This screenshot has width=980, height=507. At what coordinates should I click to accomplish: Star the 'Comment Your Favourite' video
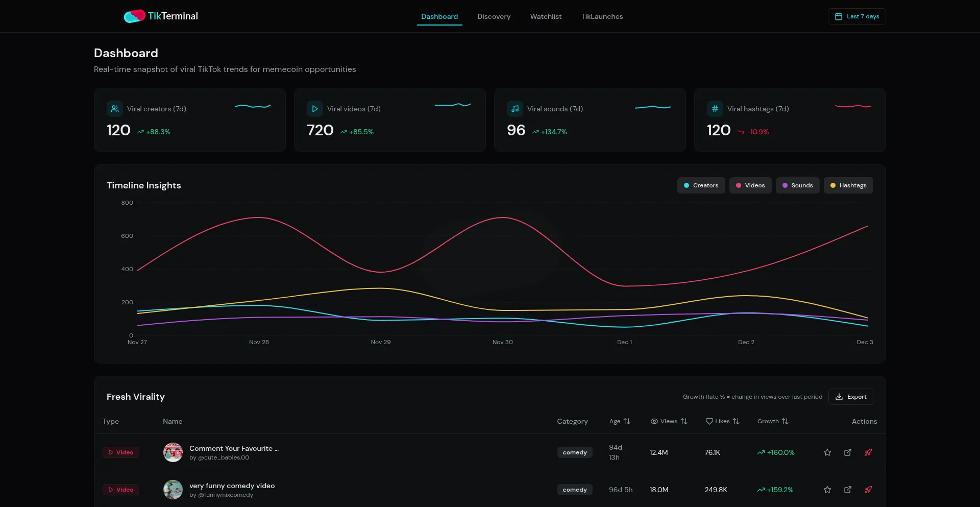point(827,452)
